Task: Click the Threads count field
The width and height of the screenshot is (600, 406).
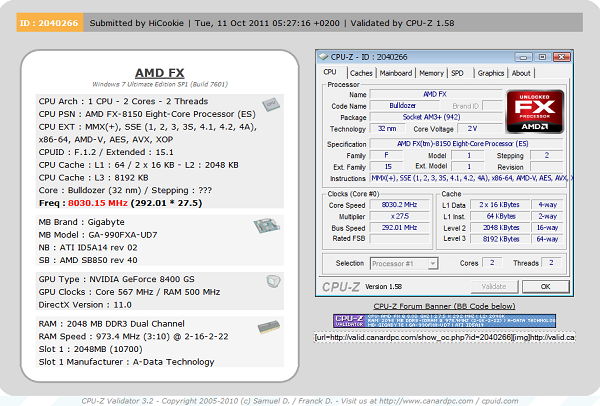Action: (x=551, y=263)
